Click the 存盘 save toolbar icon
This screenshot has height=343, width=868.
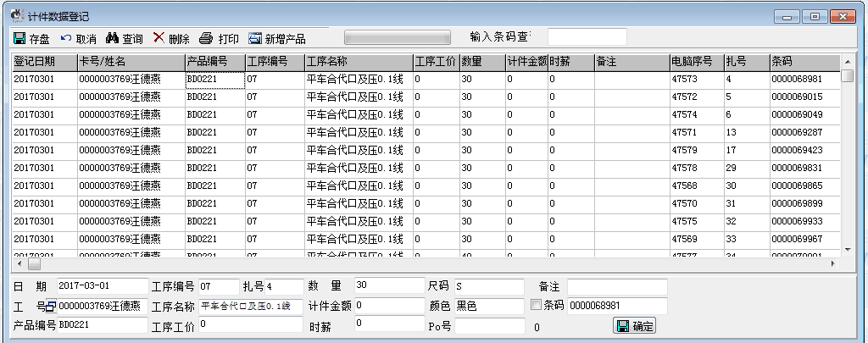(x=19, y=38)
